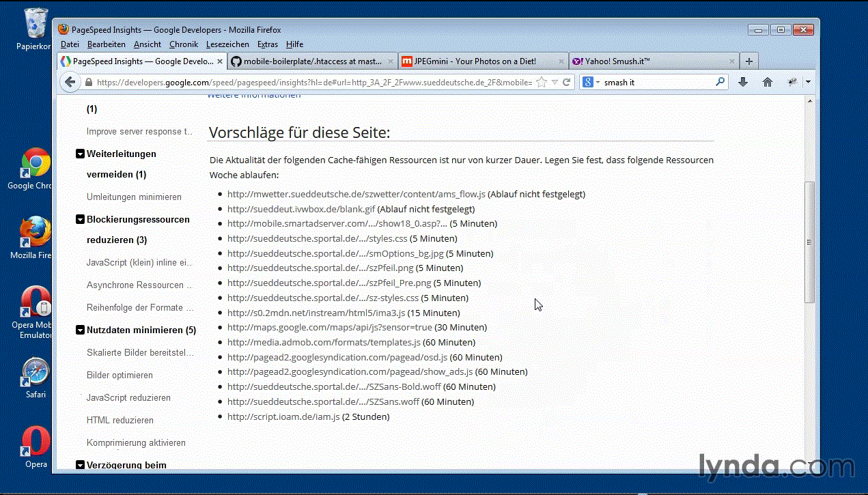The width and height of the screenshot is (868, 495).
Task: Open the ivwbox blank.gif link
Action: (301, 209)
